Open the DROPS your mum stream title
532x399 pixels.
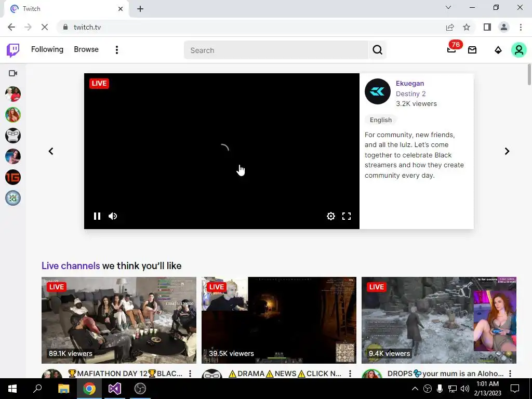(x=445, y=374)
